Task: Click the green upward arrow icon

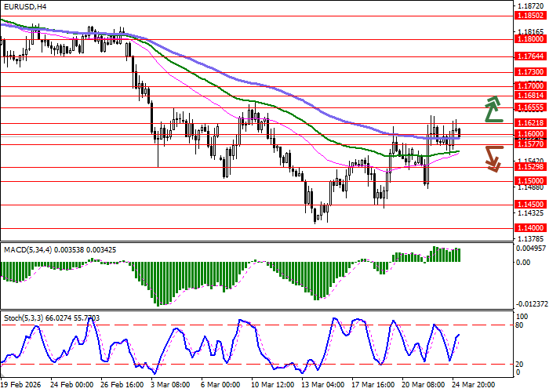Action: pyautogui.click(x=493, y=110)
